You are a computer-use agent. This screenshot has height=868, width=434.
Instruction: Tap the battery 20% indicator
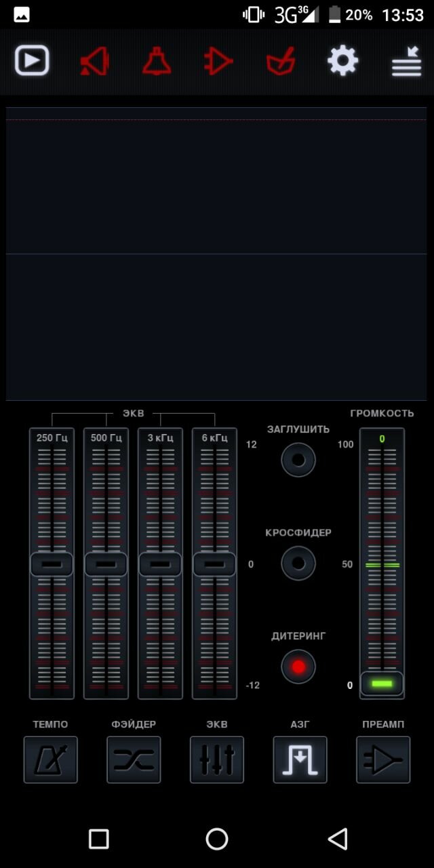coord(351,14)
